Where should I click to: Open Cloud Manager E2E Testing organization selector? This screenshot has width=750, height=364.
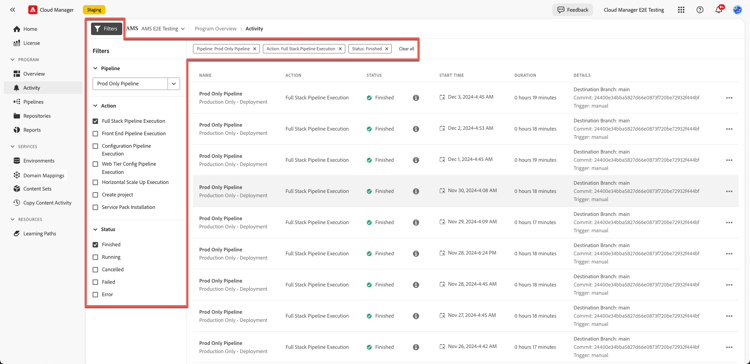point(634,10)
